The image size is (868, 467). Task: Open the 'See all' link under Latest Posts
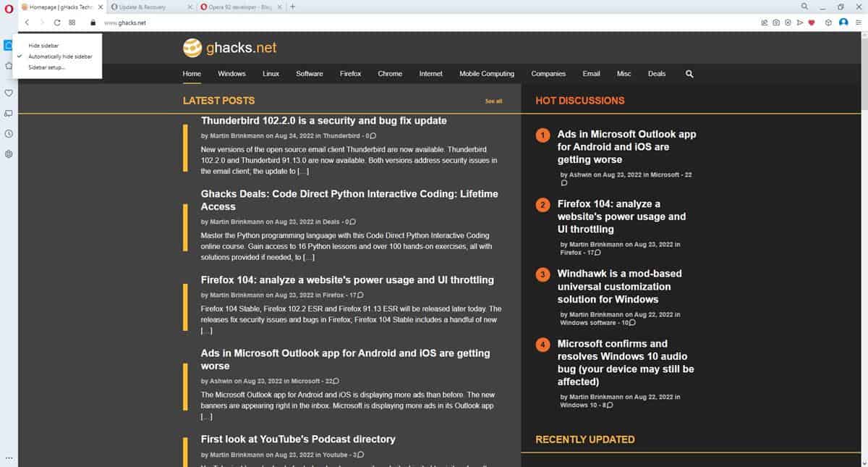click(493, 101)
